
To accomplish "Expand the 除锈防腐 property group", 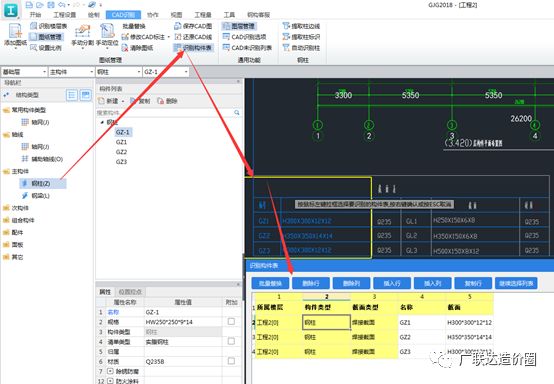I will click(110, 371).
